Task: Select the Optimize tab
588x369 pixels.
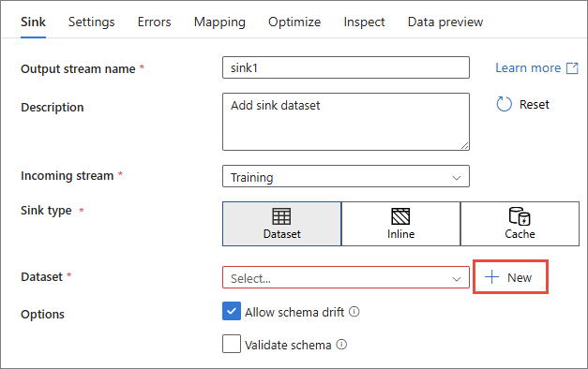Action: pos(294,22)
